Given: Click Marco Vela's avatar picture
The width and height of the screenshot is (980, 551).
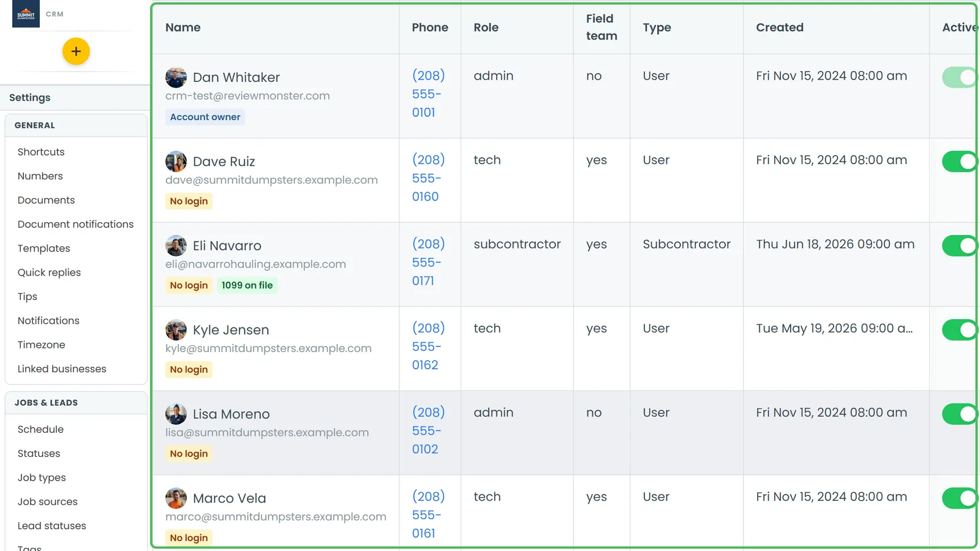Looking at the screenshot, I should pyautogui.click(x=176, y=498).
